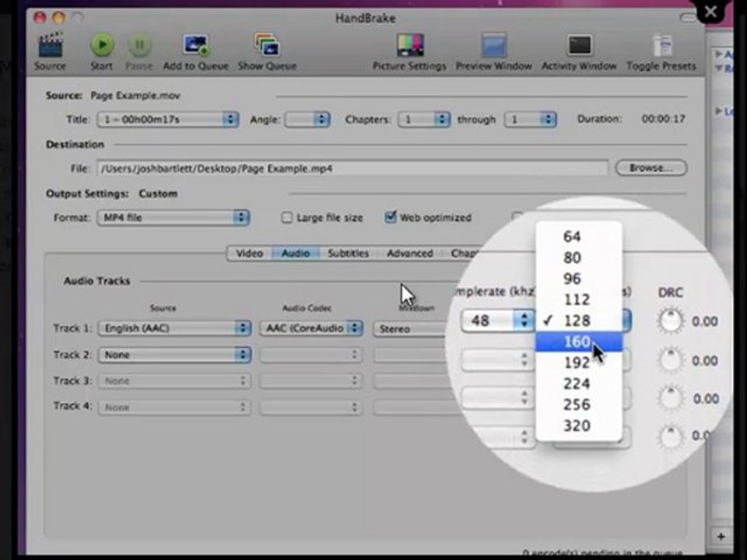Image resolution: width=747 pixels, height=560 pixels.
Task: Open the Title dropdown showing 1 - 00h00m17s
Action: tap(168, 119)
